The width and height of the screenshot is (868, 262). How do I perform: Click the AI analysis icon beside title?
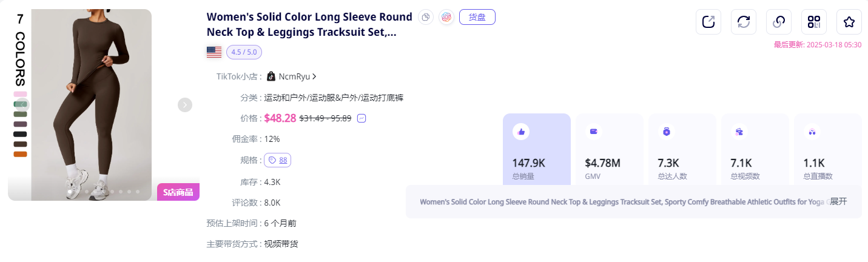click(446, 17)
